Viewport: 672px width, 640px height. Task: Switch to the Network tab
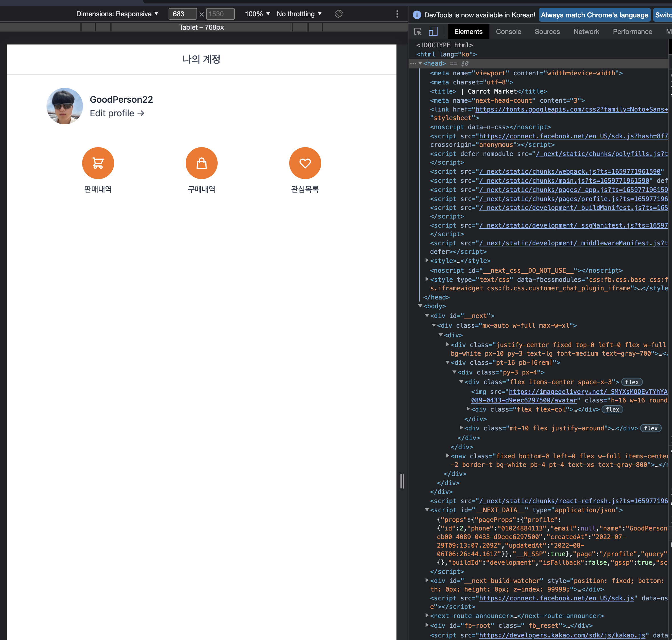[x=586, y=32]
